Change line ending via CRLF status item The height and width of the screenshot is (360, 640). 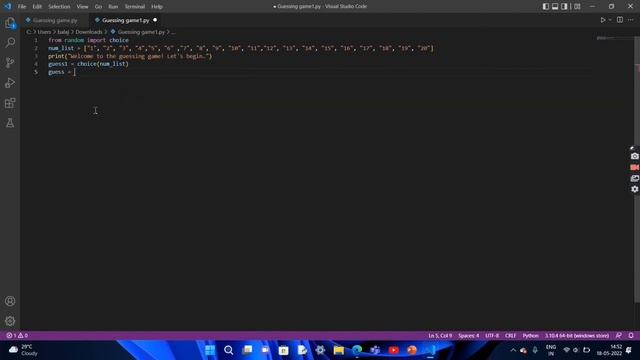tap(511, 336)
